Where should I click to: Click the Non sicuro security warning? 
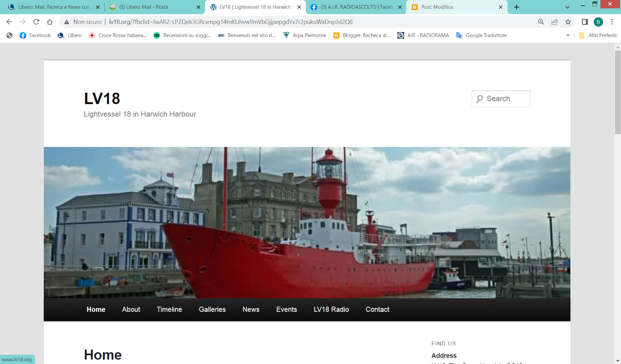tap(83, 22)
